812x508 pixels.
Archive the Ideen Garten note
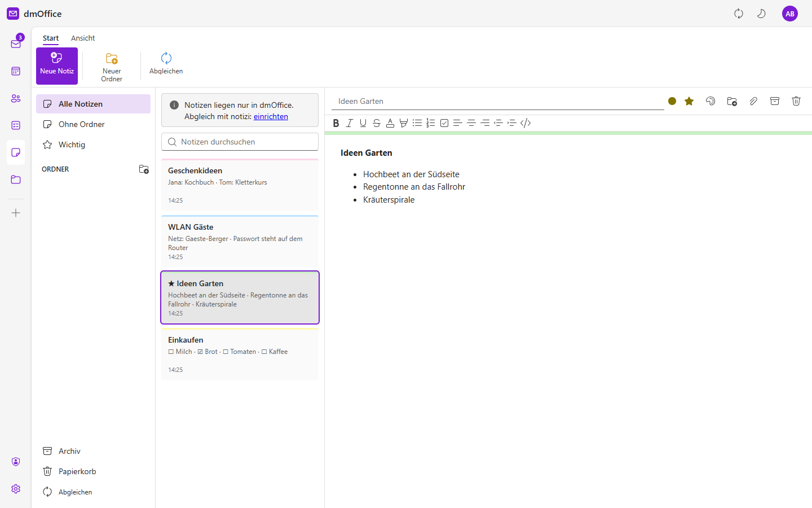pyautogui.click(x=775, y=101)
